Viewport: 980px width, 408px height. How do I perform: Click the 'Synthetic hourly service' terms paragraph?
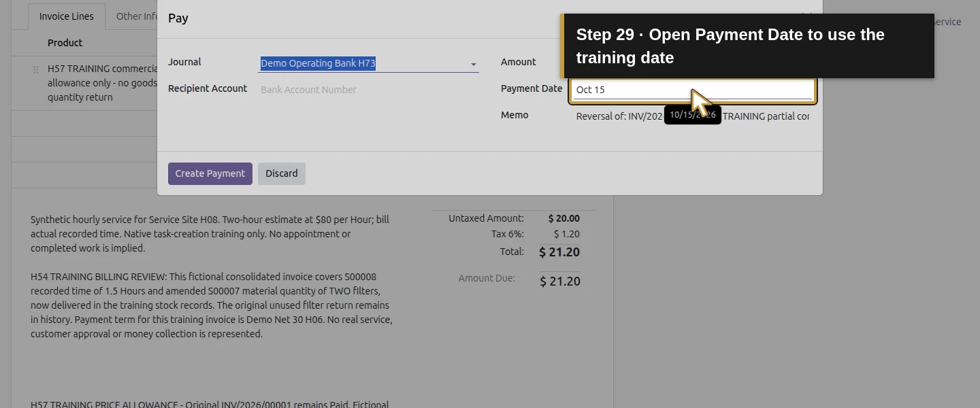(x=210, y=234)
